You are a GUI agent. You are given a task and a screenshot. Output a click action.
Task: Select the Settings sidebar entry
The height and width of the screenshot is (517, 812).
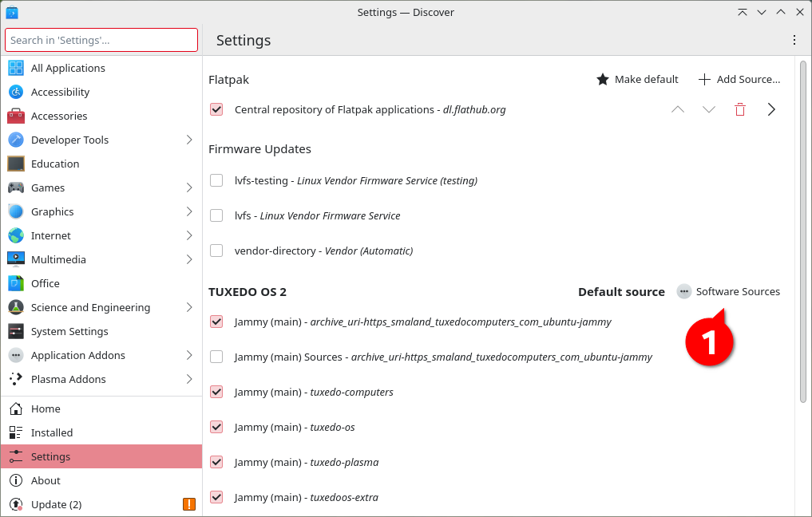click(101, 456)
